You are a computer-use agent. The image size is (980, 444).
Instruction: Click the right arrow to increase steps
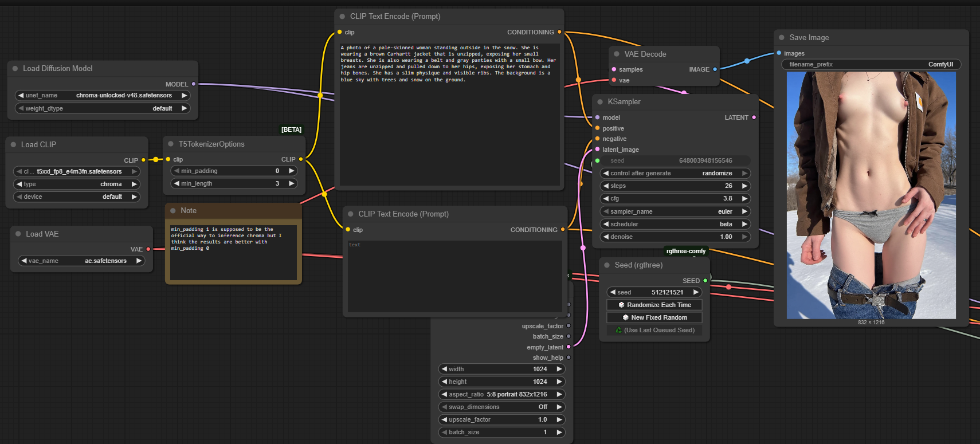pyautogui.click(x=745, y=186)
